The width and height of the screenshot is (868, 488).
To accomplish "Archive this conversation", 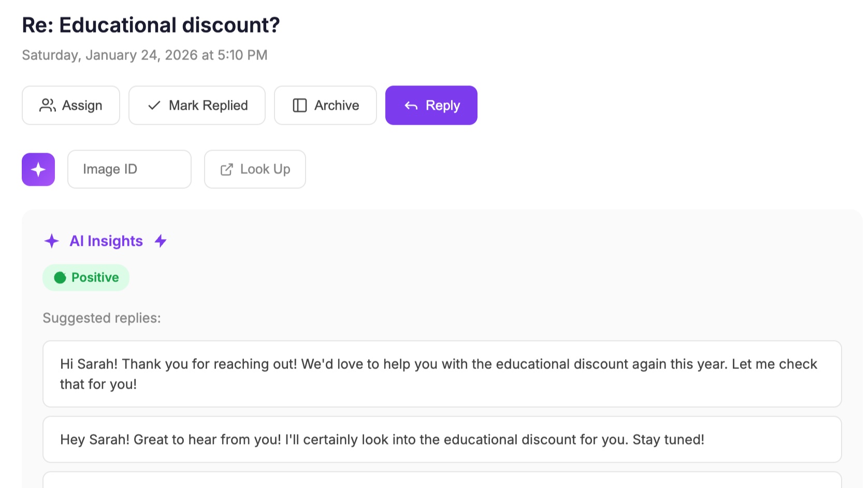I will pyautogui.click(x=325, y=105).
